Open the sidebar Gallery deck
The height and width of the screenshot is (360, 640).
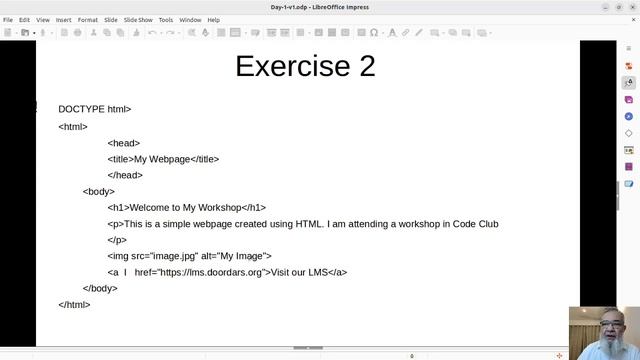(x=629, y=100)
